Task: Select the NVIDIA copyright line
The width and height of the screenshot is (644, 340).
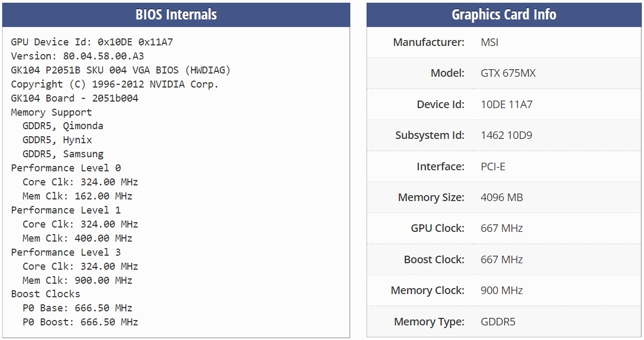Action: click(x=114, y=84)
